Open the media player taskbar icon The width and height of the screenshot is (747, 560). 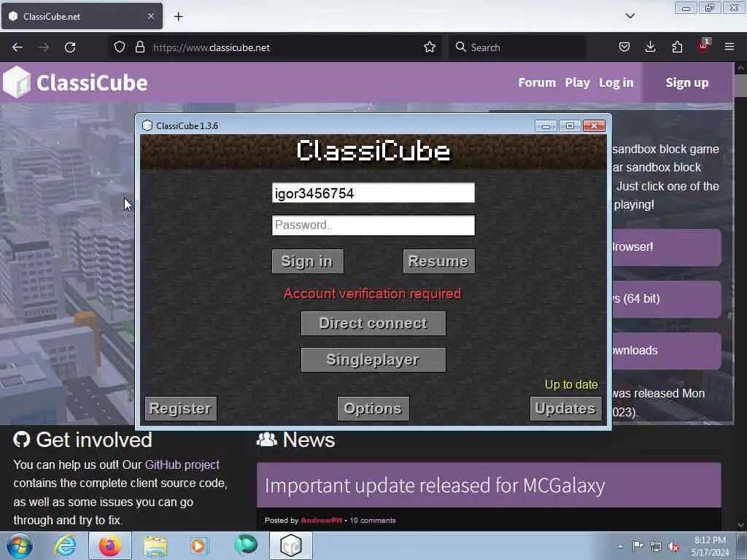point(198,545)
